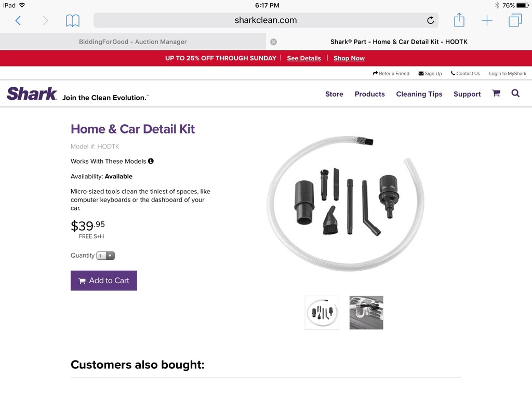Open the Products menu
The height and width of the screenshot is (399, 532).
click(369, 94)
